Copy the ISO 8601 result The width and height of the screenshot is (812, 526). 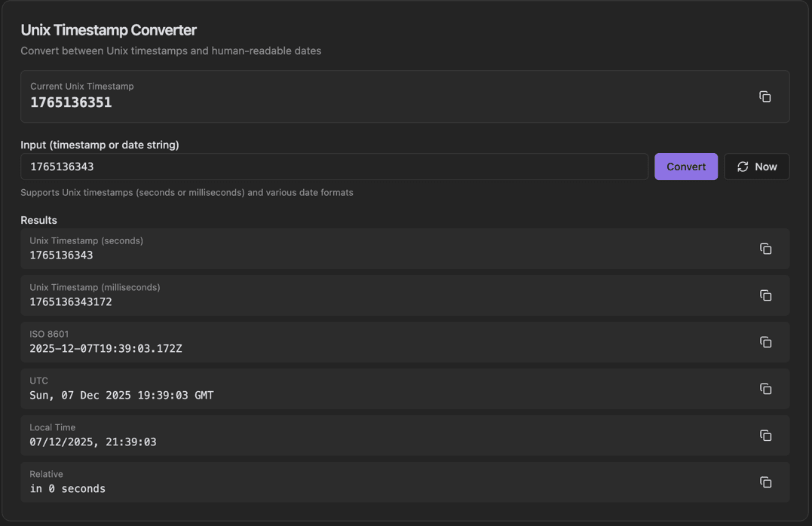(765, 342)
